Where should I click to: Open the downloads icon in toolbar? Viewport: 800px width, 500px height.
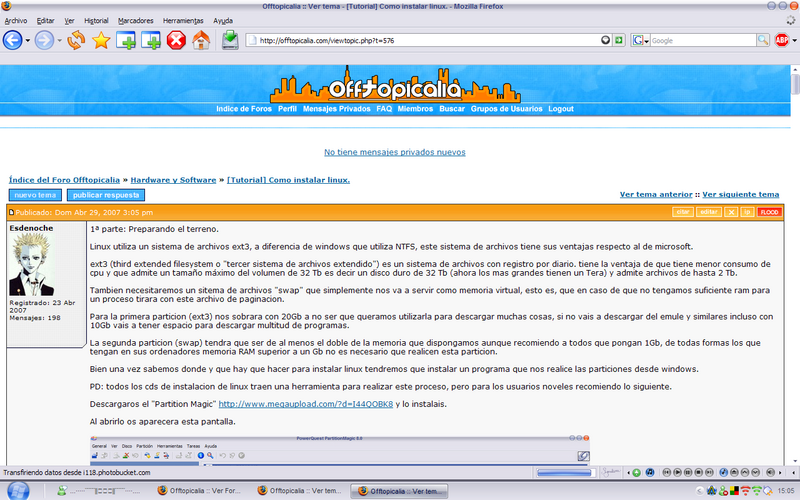click(230, 41)
